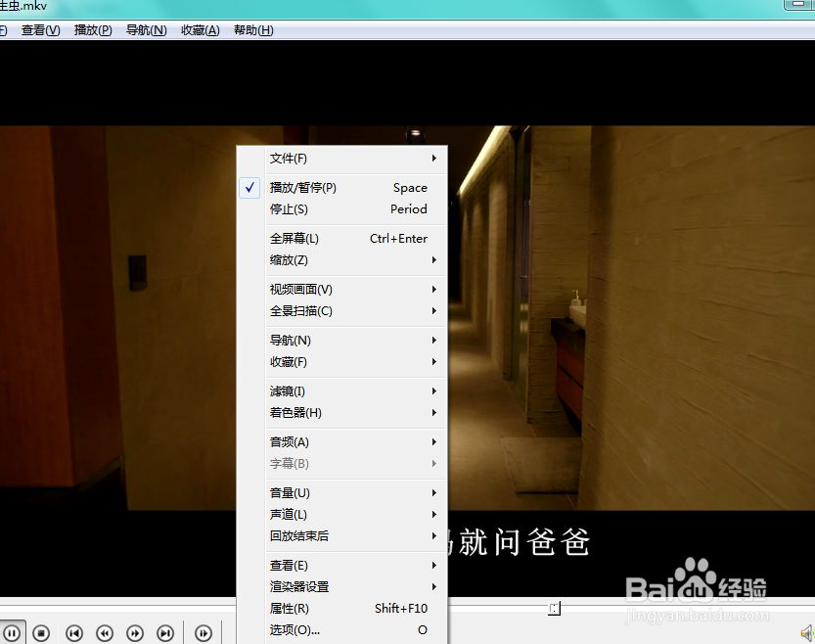Open the 回放结束后 submenu
The width and height of the screenshot is (815, 644).
point(343,536)
